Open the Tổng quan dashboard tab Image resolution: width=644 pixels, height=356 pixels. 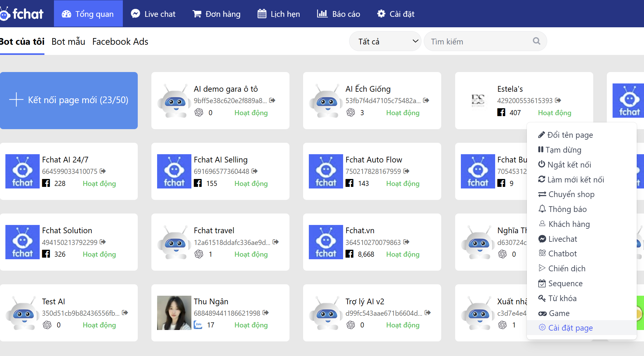click(88, 14)
